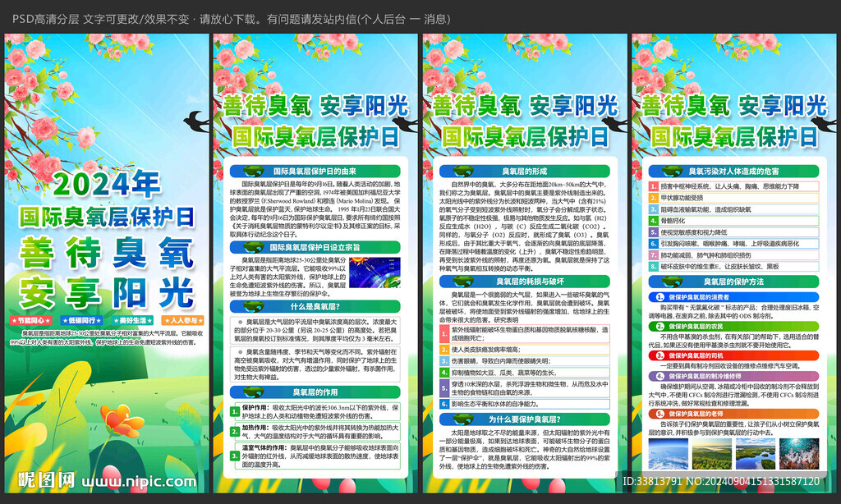Click the blue circle 1 beside "做保护臭氧层的消费者"

[x=659, y=296]
